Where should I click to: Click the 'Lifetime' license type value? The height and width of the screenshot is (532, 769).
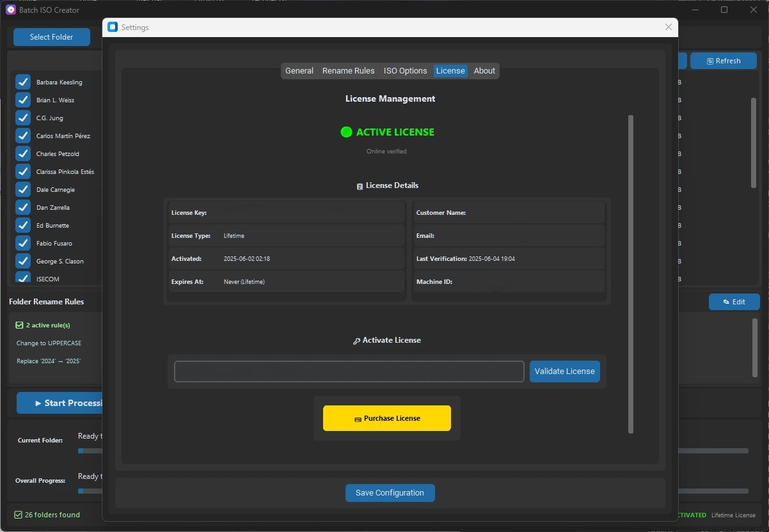[234, 236]
